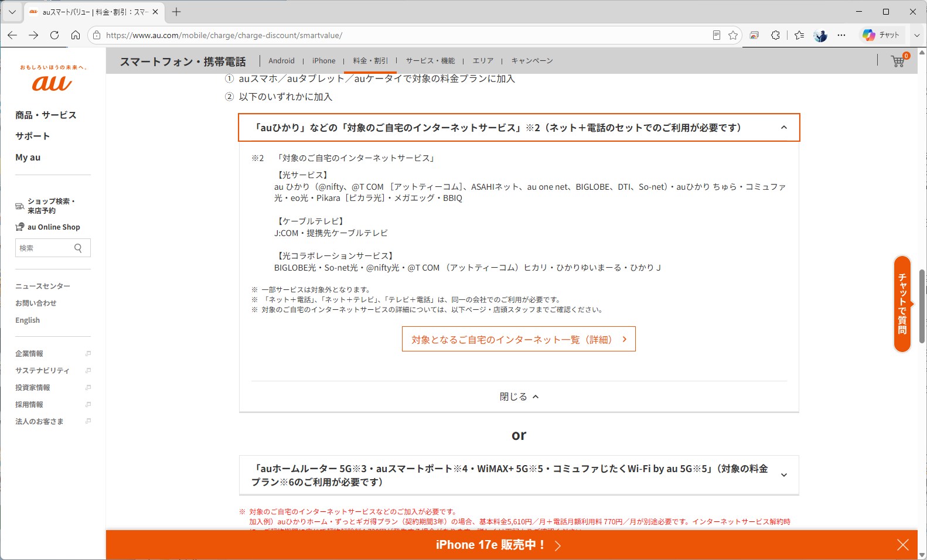Open My au in sidebar

click(28, 157)
